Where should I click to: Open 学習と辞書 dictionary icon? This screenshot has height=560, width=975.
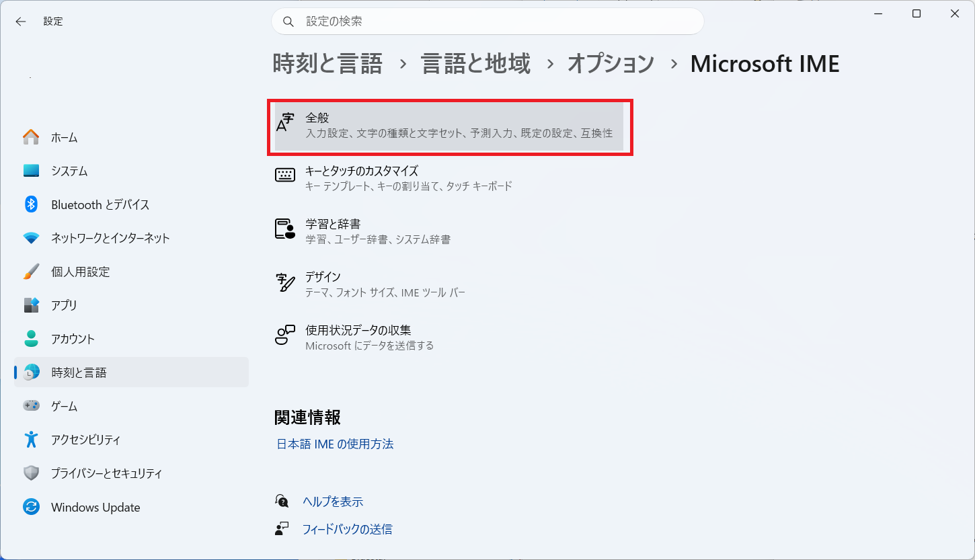click(x=285, y=229)
